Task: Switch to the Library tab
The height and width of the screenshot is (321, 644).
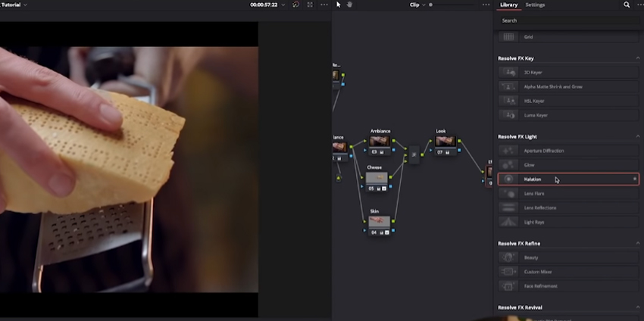Action: (x=509, y=5)
